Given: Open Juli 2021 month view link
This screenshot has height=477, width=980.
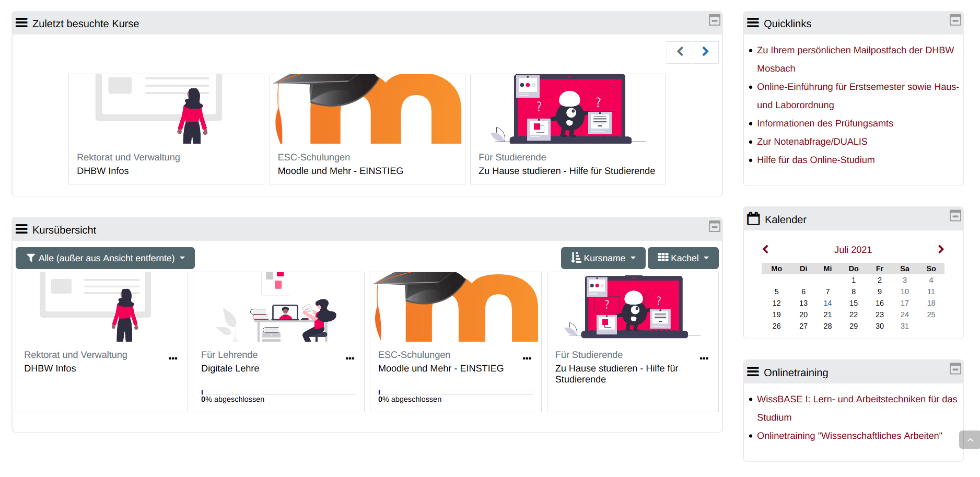Looking at the screenshot, I should (x=853, y=250).
